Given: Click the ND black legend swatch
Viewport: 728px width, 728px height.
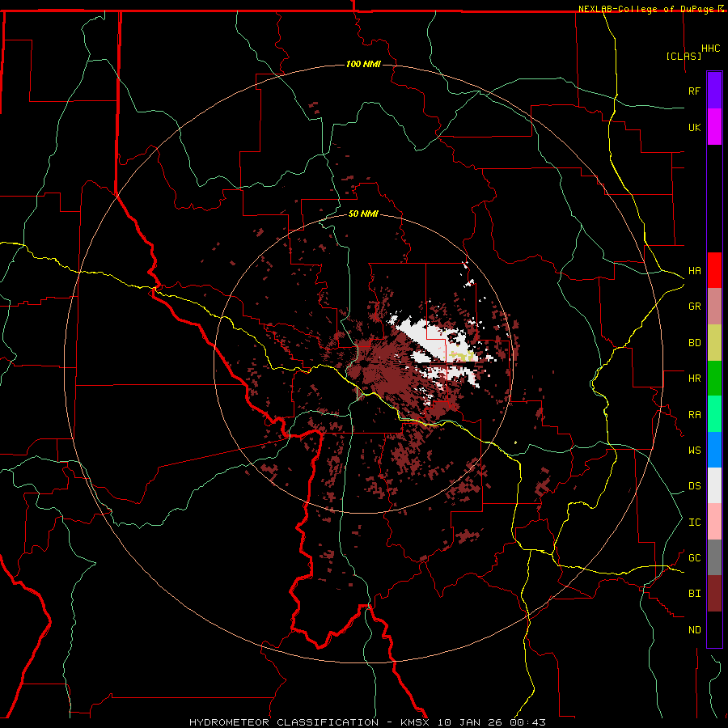Looking at the screenshot, I should coord(714,629).
